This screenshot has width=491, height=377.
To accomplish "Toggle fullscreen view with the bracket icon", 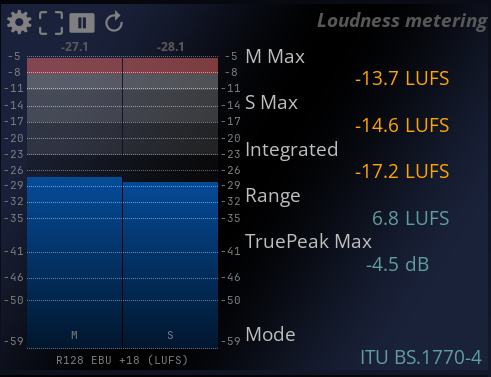I will tap(51, 23).
